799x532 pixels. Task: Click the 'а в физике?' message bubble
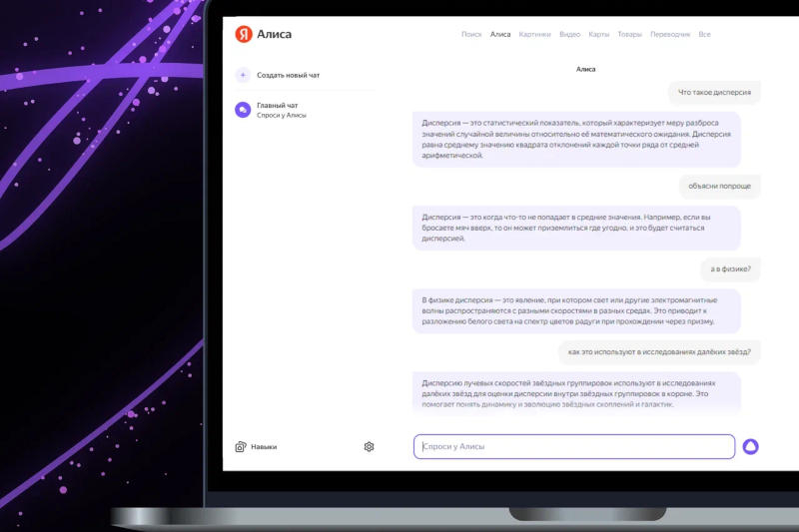tap(731, 269)
